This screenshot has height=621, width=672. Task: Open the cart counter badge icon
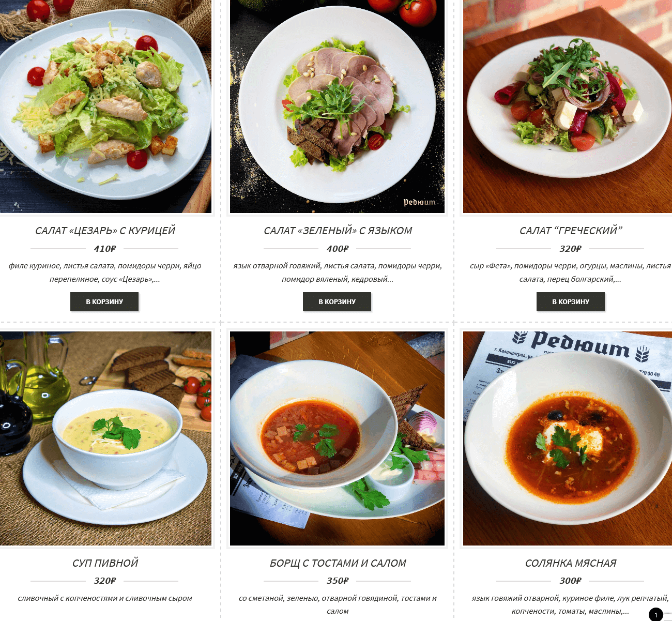click(656, 614)
